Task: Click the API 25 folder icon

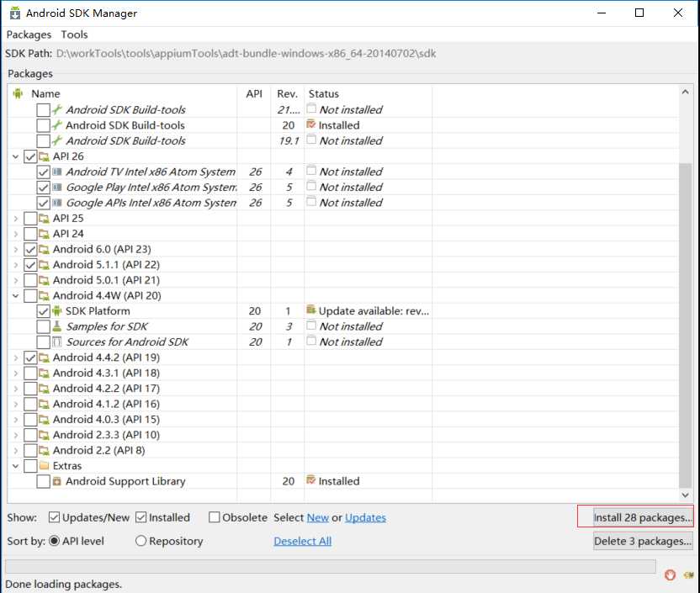Action: 44,219
